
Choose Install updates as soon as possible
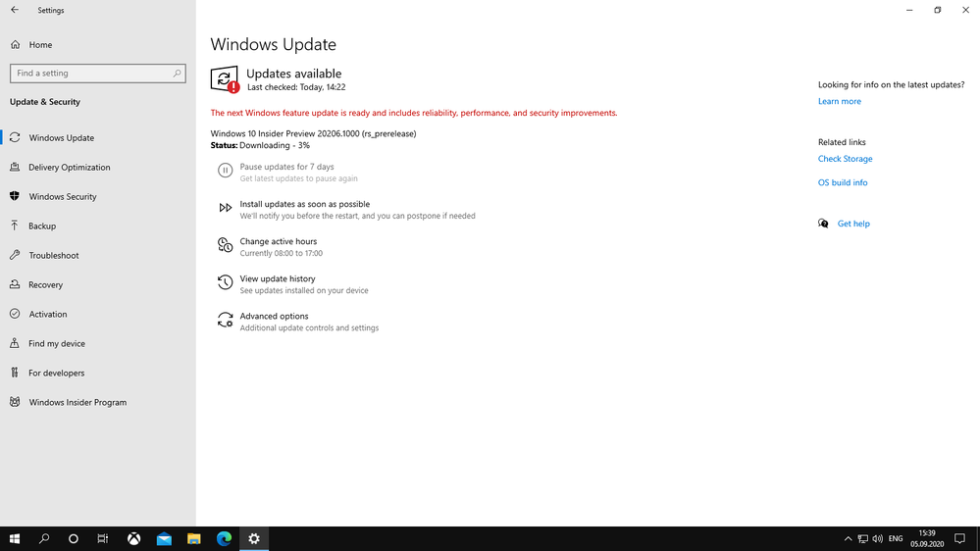point(304,204)
